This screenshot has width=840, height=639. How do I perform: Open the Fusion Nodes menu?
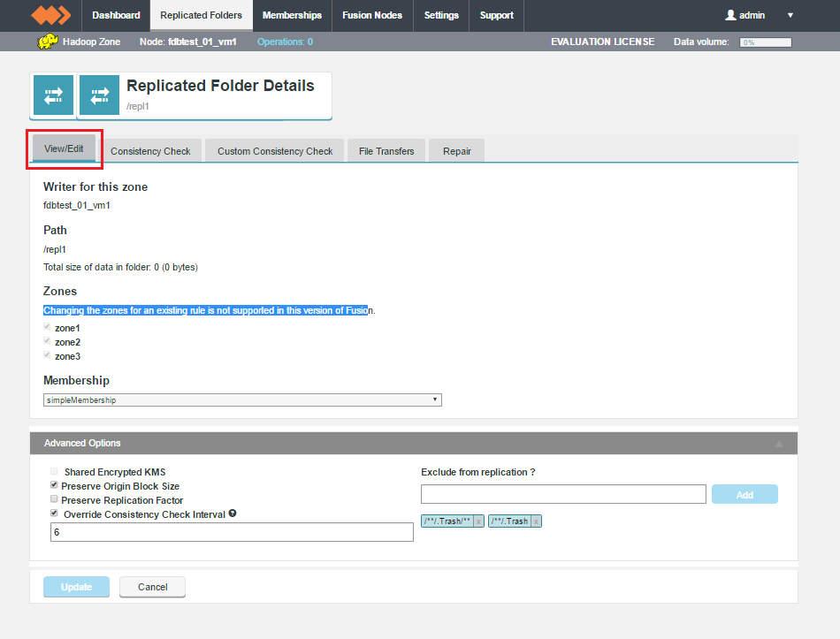(372, 15)
